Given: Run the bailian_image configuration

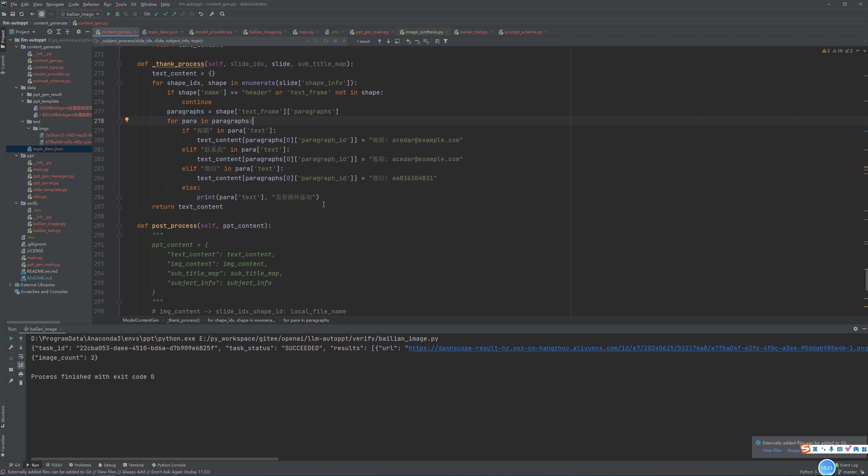Looking at the screenshot, I should coord(108,14).
